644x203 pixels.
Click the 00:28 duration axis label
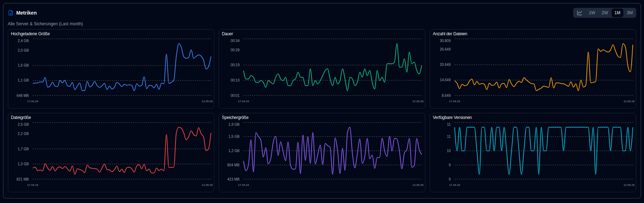point(235,50)
